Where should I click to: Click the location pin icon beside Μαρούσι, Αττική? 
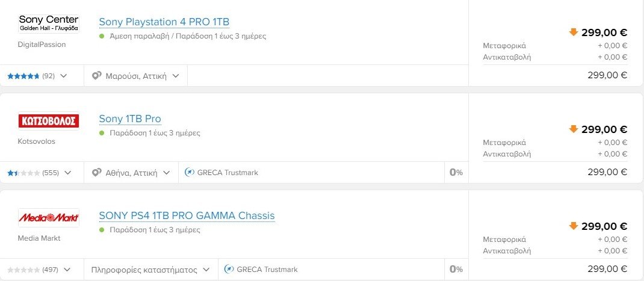pos(96,76)
